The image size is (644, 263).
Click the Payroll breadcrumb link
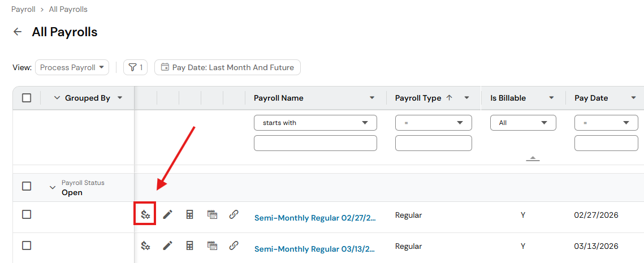pos(23,9)
